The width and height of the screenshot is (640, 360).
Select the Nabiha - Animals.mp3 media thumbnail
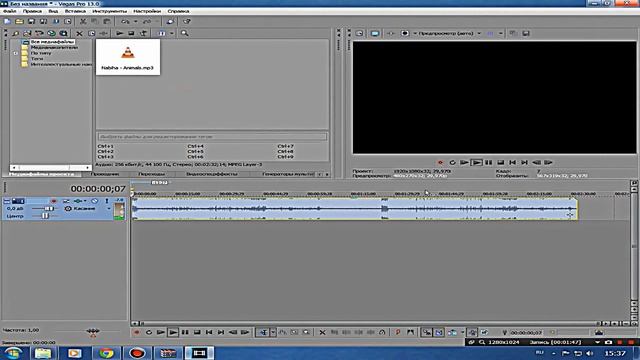[128, 57]
